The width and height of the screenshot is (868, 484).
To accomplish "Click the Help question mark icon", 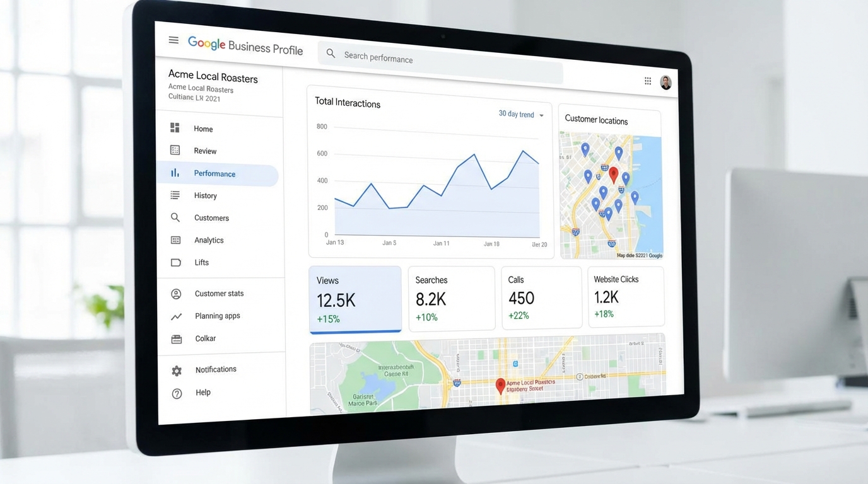I will (x=177, y=393).
